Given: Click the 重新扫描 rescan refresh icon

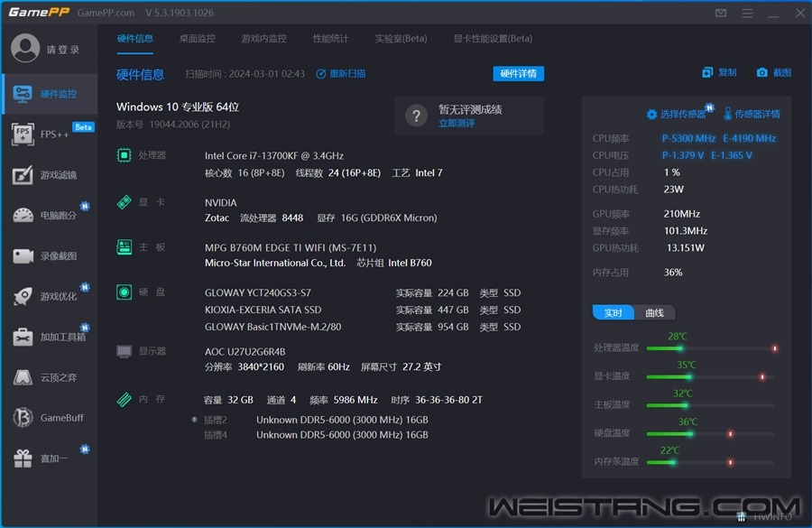Looking at the screenshot, I should pyautogui.click(x=321, y=74).
